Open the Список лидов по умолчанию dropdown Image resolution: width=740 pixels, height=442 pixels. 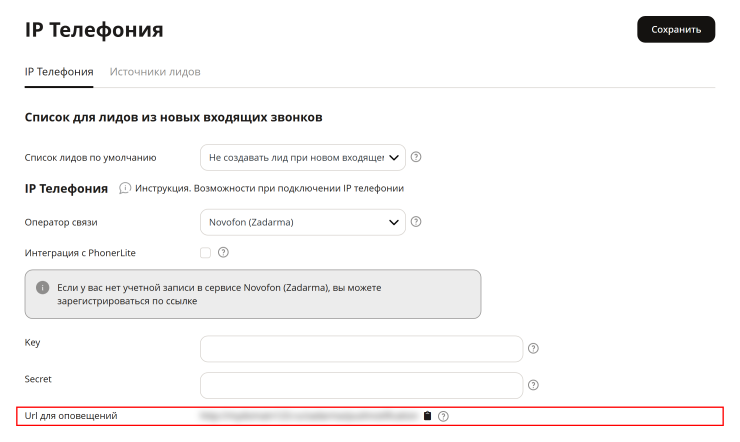coord(303,158)
